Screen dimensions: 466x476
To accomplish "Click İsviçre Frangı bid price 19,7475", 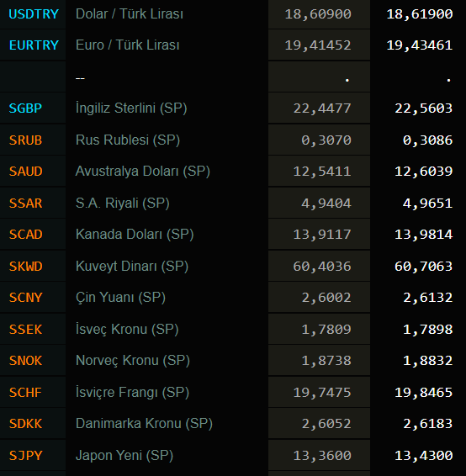I will point(322,393).
